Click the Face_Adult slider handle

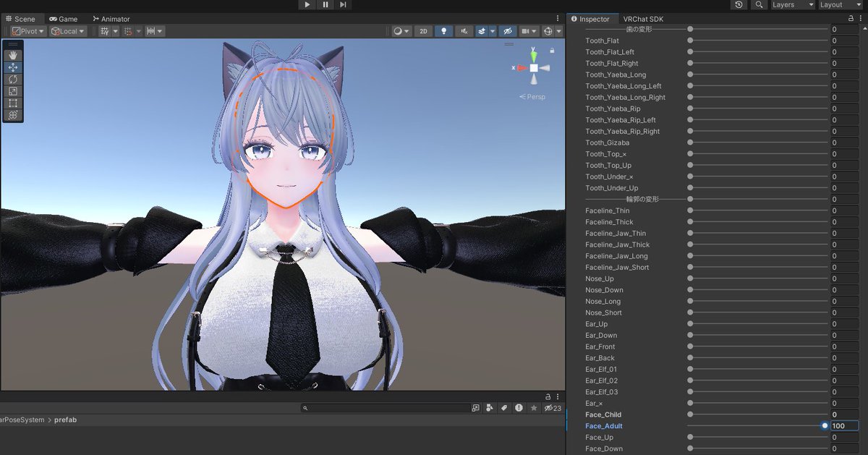825,426
